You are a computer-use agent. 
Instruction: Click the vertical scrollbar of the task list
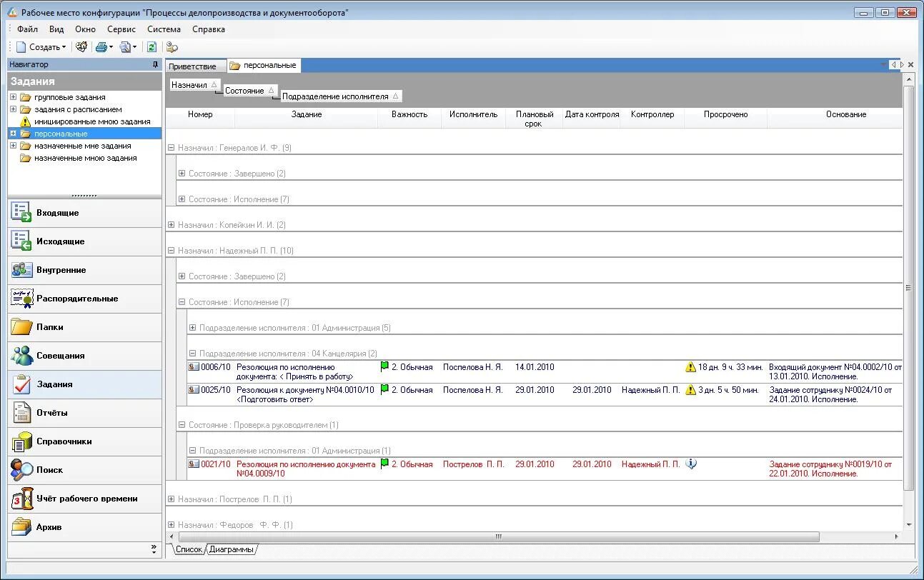coord(908,288)
